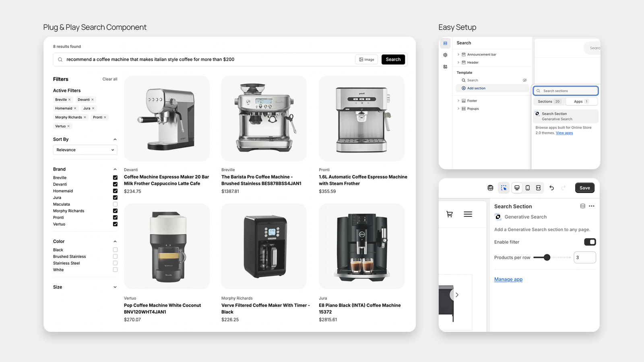Screen dimensions: 644x362
Task: Uncheck the Devanti brand checkbox
Action: 115,184
